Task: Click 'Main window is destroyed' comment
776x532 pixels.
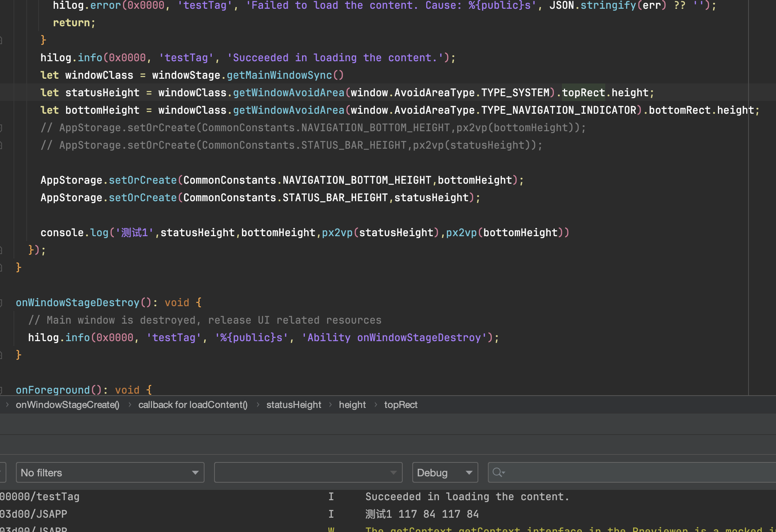Action: (x=205, y=320)
